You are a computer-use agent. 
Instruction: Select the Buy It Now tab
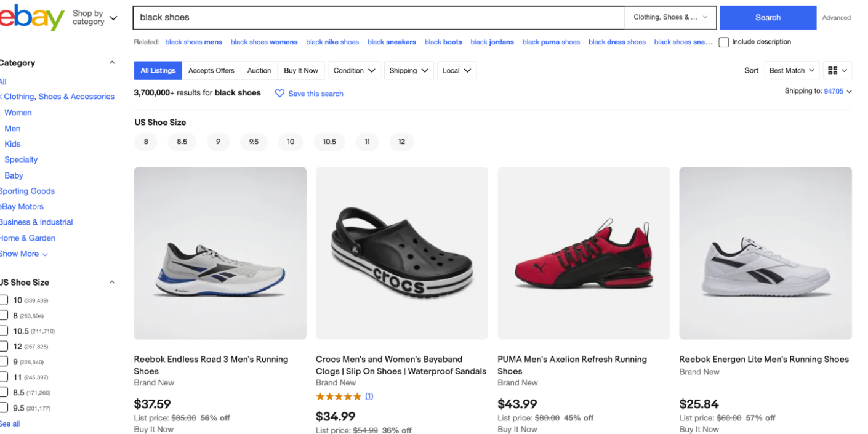point(301,71)
